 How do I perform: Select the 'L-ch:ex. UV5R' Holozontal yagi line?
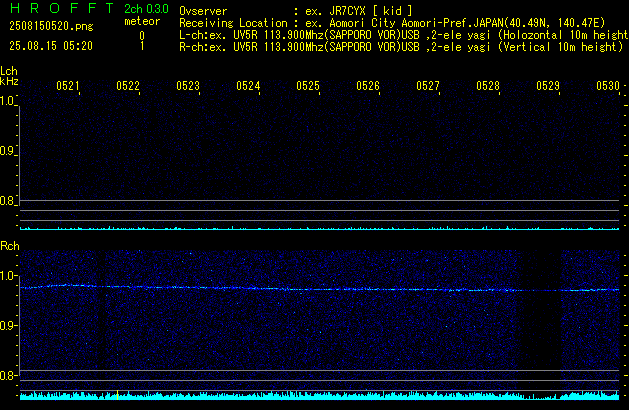(404, 35)
